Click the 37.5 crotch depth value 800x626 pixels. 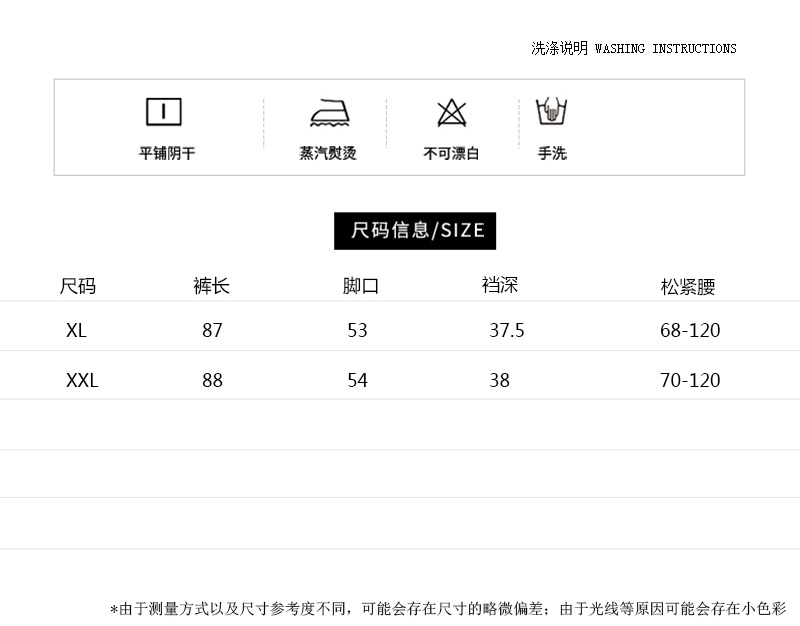pyautogui.click(x=507, y=331)
